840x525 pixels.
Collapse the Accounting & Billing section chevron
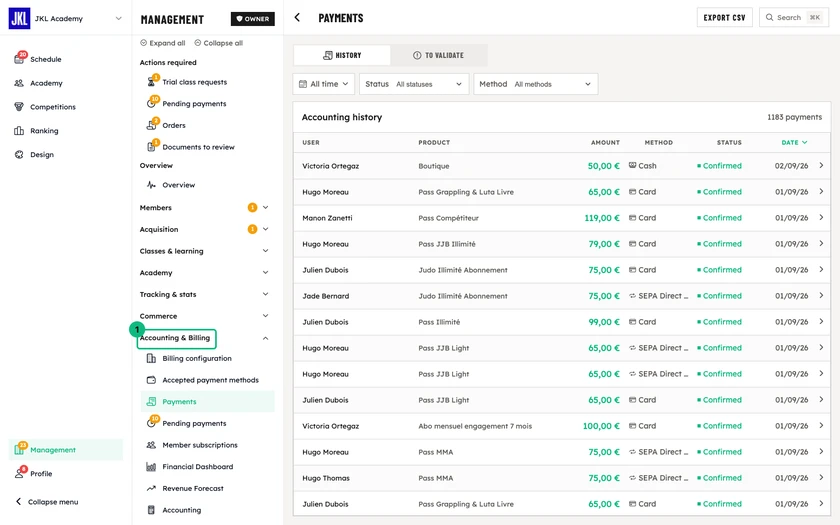266,338
